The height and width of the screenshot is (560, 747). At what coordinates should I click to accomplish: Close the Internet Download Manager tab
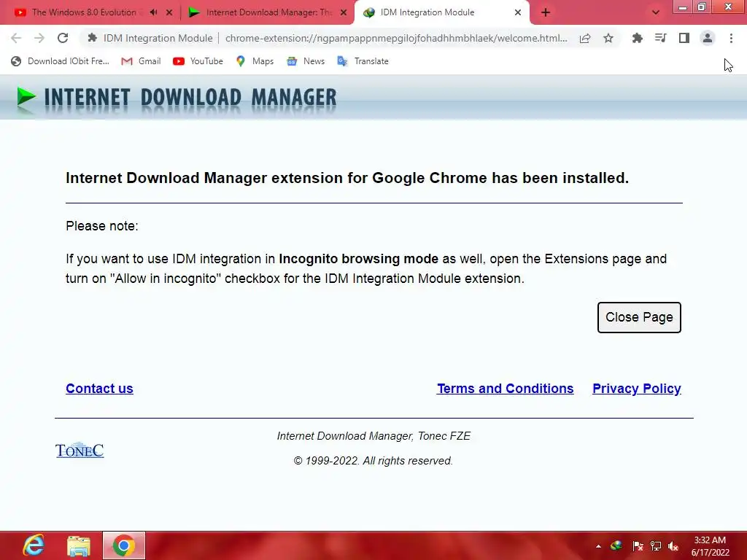pos(344,12)
